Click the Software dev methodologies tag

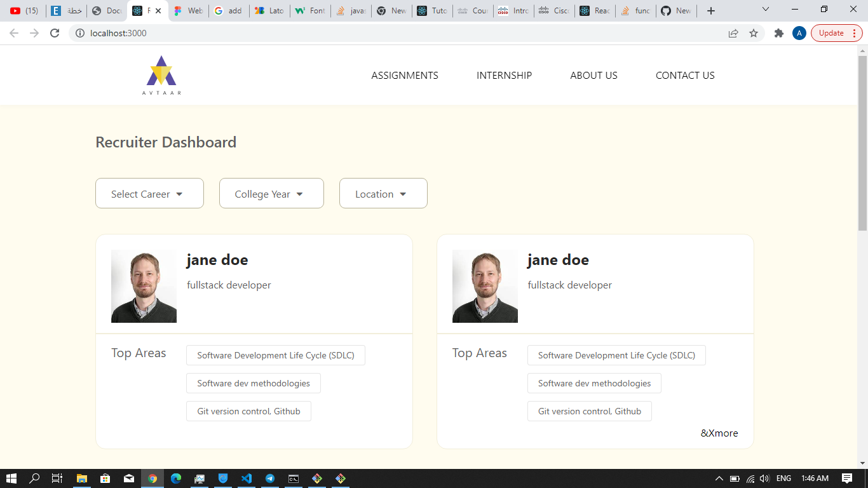coord(253,383)
